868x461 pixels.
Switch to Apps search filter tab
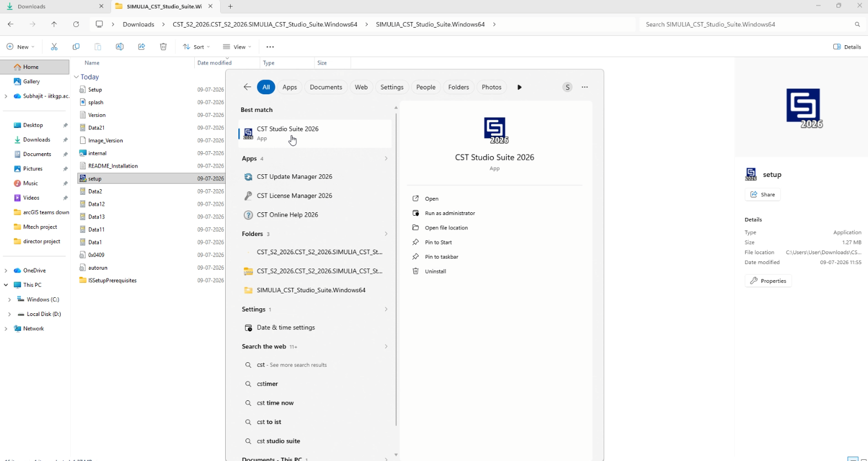290,87
